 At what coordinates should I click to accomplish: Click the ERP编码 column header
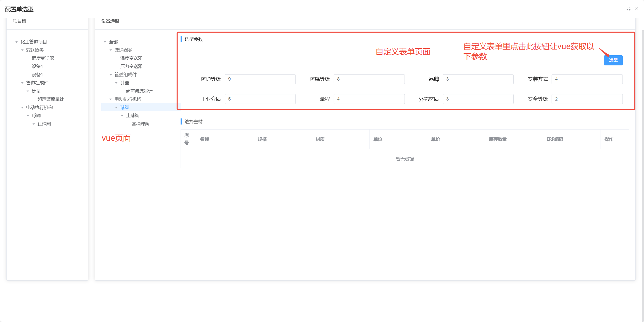click(x=555, y=139)
